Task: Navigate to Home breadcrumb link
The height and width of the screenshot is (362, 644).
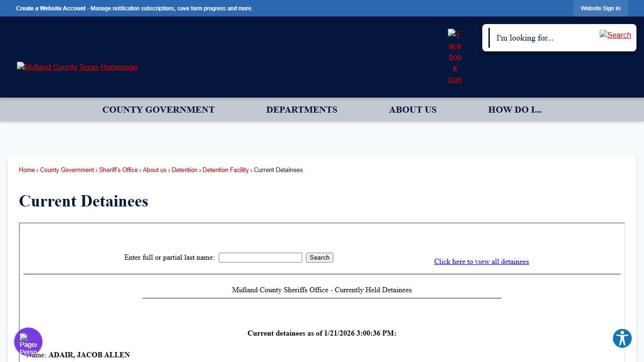Action: point(26,170)
